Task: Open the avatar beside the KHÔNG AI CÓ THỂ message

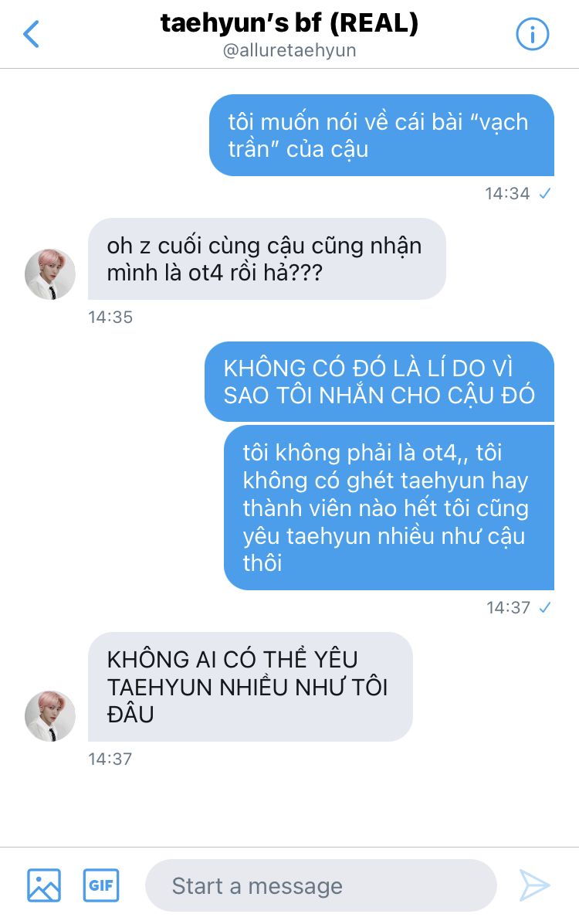Action: pos(50,716)
